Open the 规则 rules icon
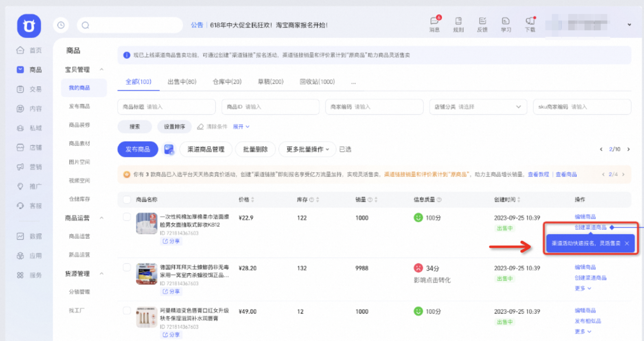644x341 pixels. point(458,24)
